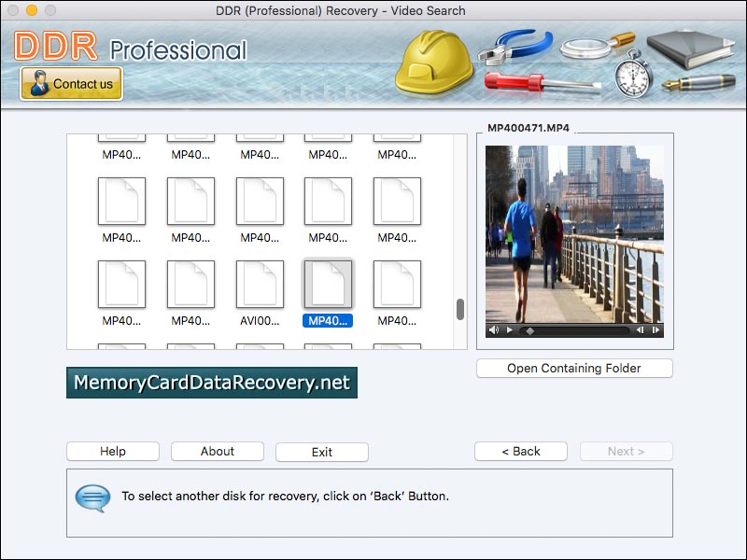Image resolution: width=747 pixels, height=560 pixels.
Task: Step back one video frame
Action: pyautogui.click(x=641, y=330)
